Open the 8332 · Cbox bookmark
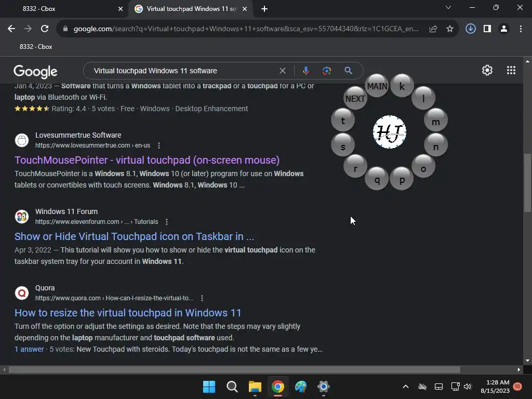Screen dimensions: 532x399 36,47
